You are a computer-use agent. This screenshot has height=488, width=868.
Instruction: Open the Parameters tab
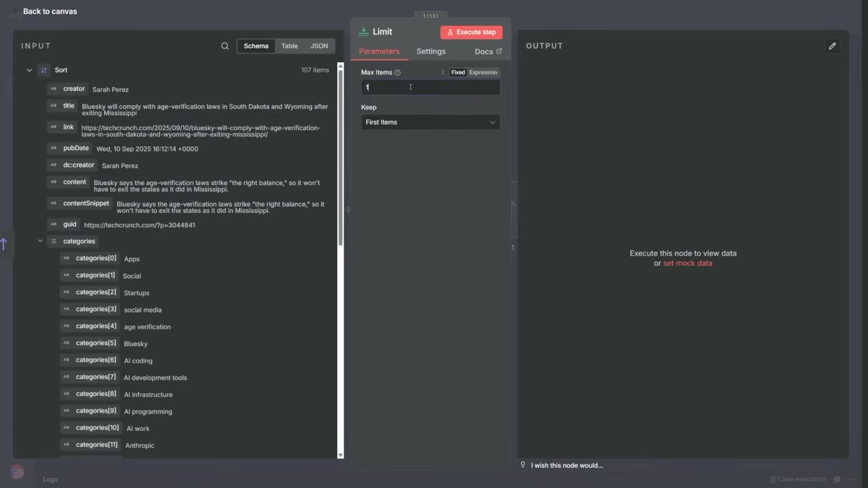[379, 52]
